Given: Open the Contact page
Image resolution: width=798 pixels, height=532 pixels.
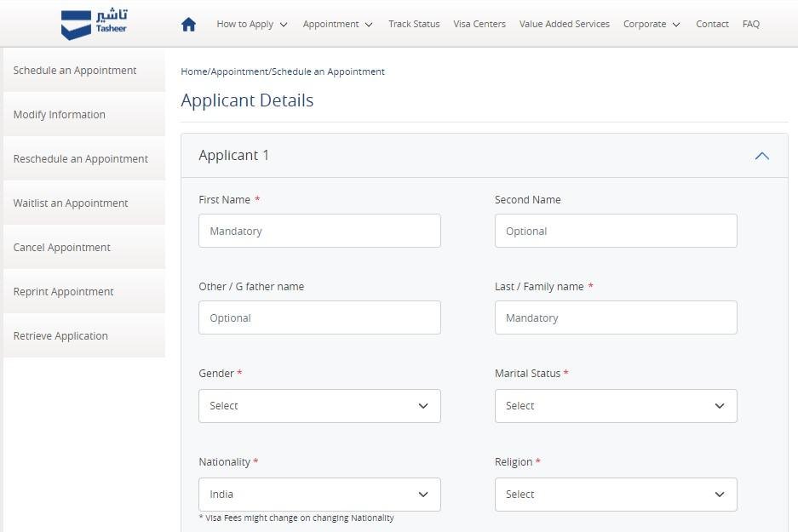Looking at the screenshot, I should pyautogui.click(x=712, y=24).
